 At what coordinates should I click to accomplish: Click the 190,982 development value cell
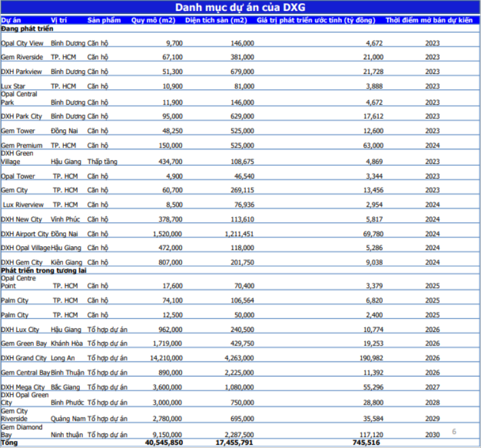pos(369,358)
